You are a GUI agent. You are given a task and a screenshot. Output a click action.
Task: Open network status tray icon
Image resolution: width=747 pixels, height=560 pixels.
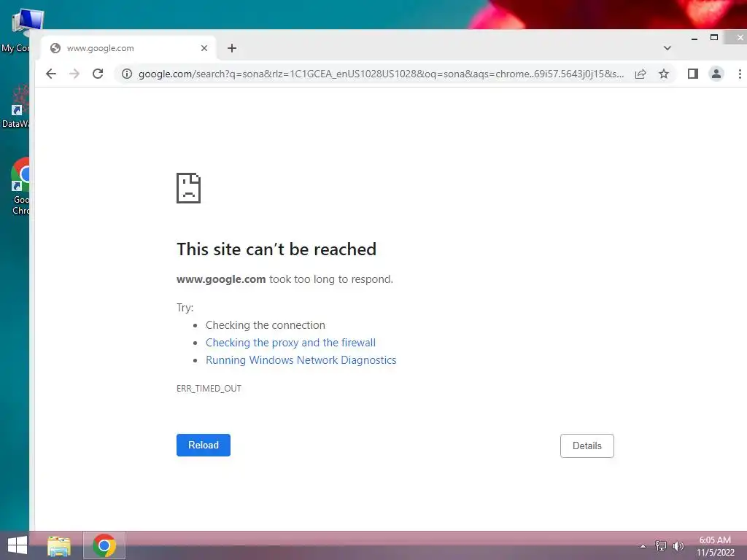(x=661, y=546)
